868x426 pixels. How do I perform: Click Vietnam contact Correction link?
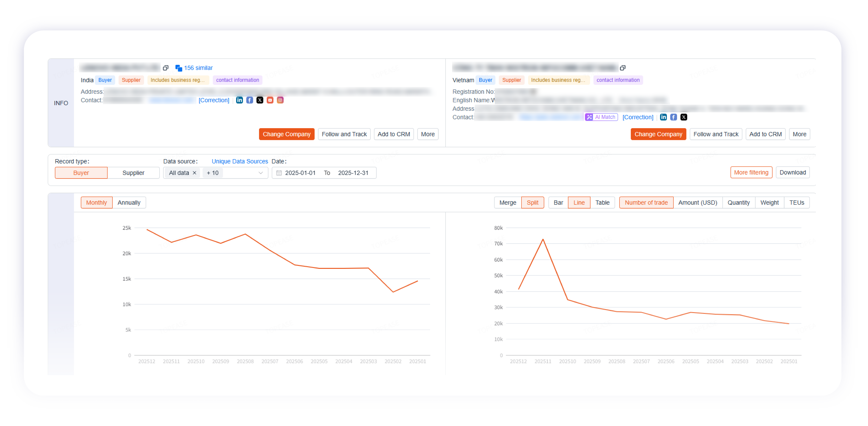click(638, 117)
